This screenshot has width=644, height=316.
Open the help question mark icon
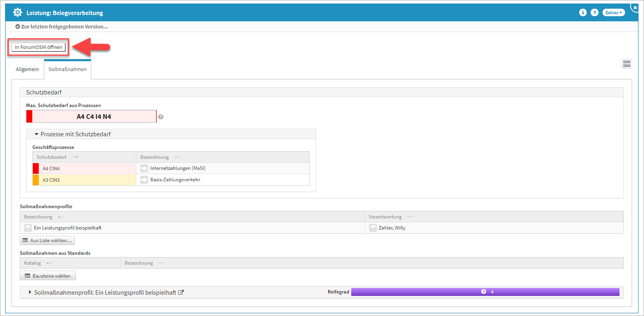click(594, 13)
